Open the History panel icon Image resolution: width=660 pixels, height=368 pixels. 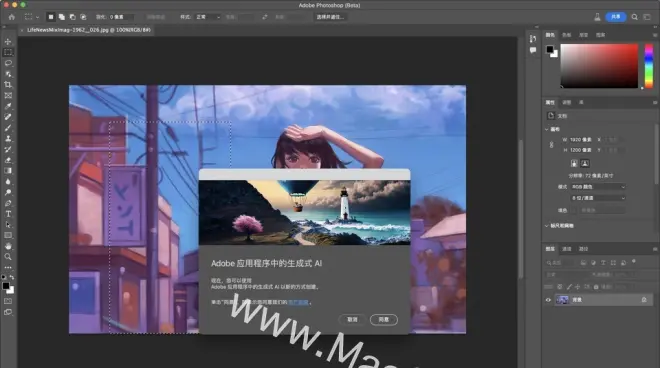pos(533,39)
